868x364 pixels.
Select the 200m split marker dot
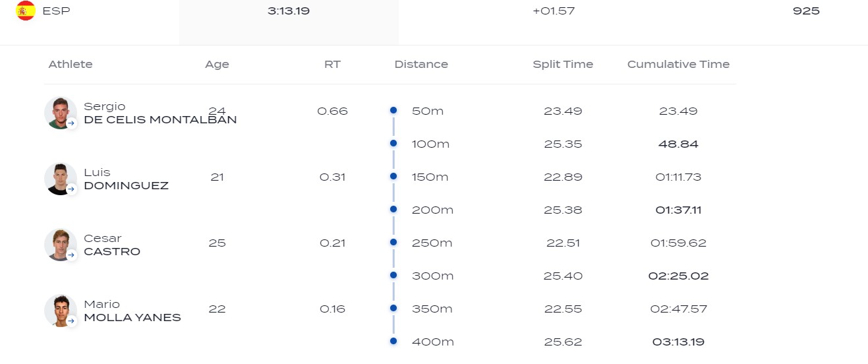pos(393,209)
